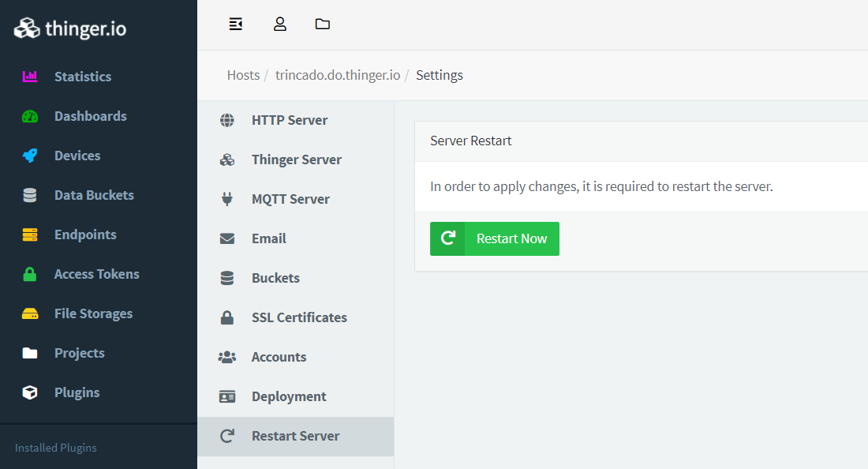868x469 pixels.
Task: Select the Deployment settings tab
Action: (x=288, y=396)
